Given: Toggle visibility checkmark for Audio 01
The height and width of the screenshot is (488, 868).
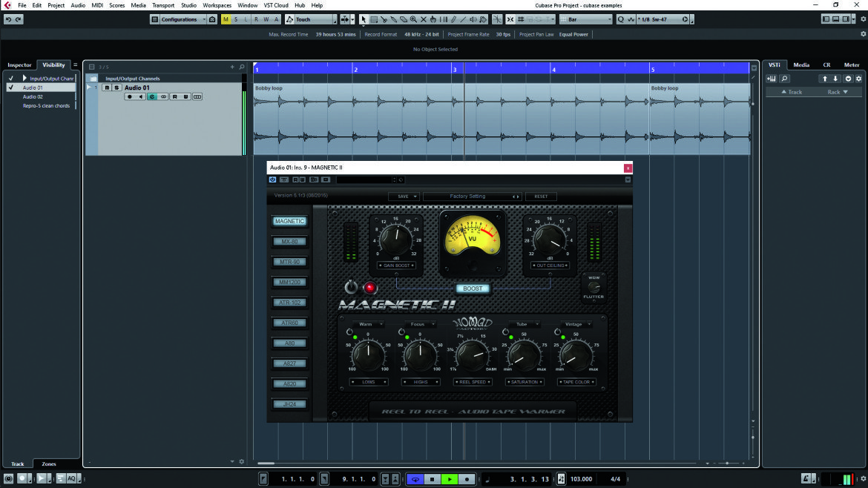Looking at the screenshot, I should (x=10, y=88).
